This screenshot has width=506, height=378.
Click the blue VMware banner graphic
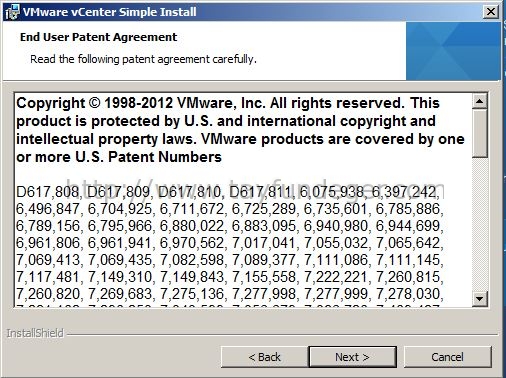tap(453, 51)
